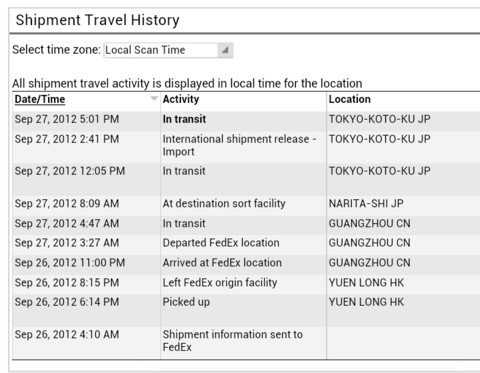Open the Local Scan Time zone dropdown
480x373 pixels.
(x=168, y=50)
